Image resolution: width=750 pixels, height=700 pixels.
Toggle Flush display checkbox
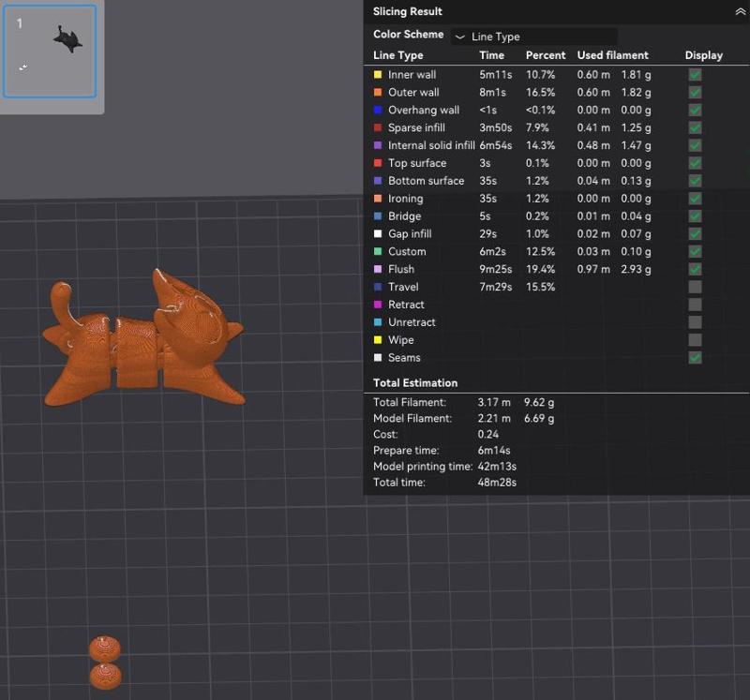pos(695,269)
